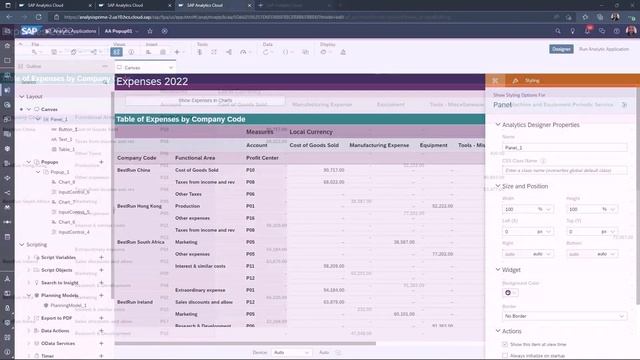Toggle 'Always initialize on startup' checkbox
Viewport: 640px width, 360px height.
505,356
